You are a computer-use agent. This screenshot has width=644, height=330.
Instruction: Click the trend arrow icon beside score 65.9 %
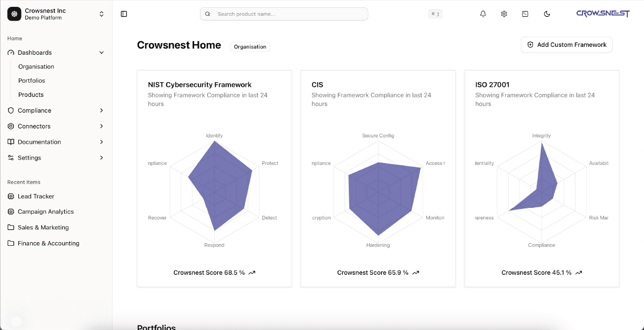click(416, 273)
